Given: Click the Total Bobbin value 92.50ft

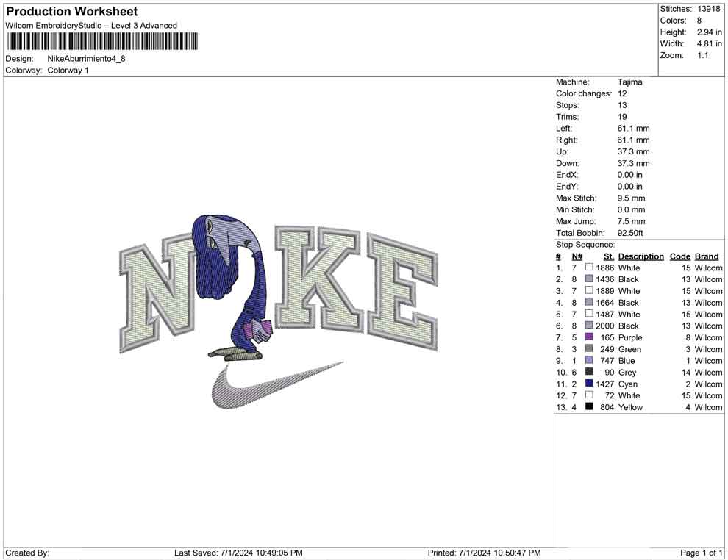Looking at the screenshot, I should pyautogui.click(x=630, y=233).
